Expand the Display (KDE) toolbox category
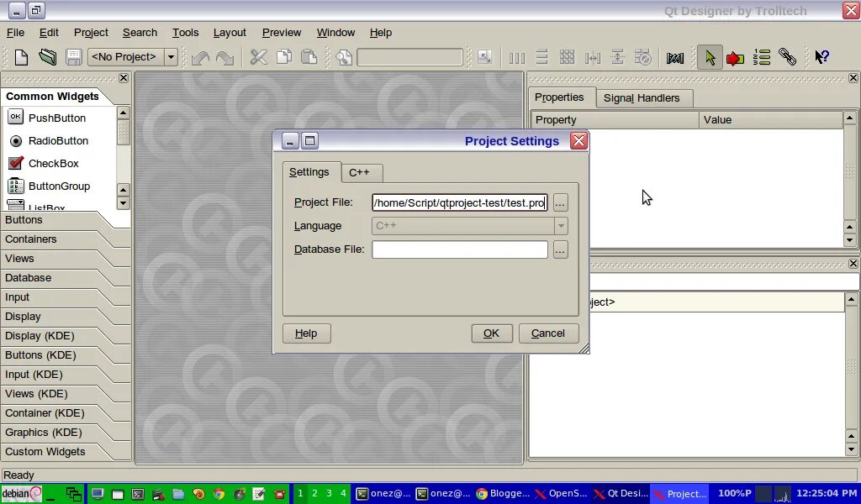Viewport: 861px width, 504px height. (x=66, y=336)
